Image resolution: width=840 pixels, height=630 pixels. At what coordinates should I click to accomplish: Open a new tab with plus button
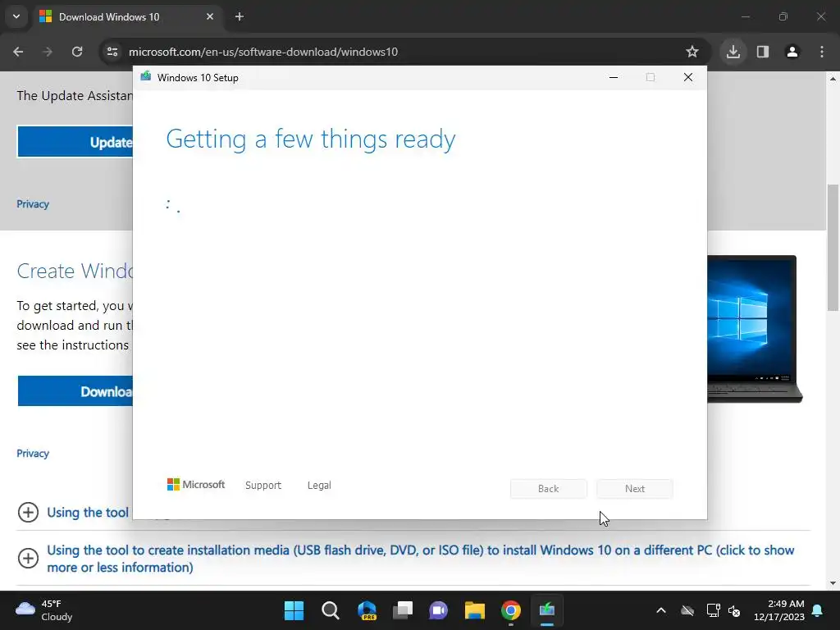tap(240, 16)
